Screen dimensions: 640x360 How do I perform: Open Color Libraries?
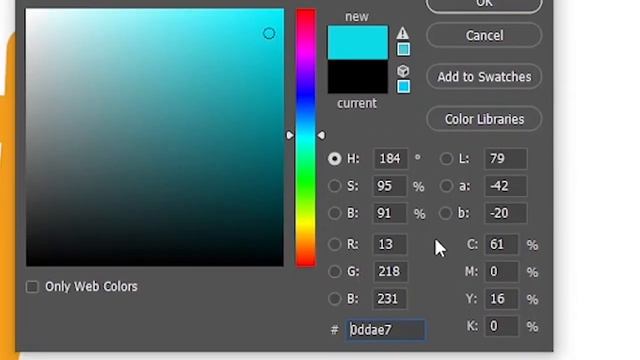484,119
